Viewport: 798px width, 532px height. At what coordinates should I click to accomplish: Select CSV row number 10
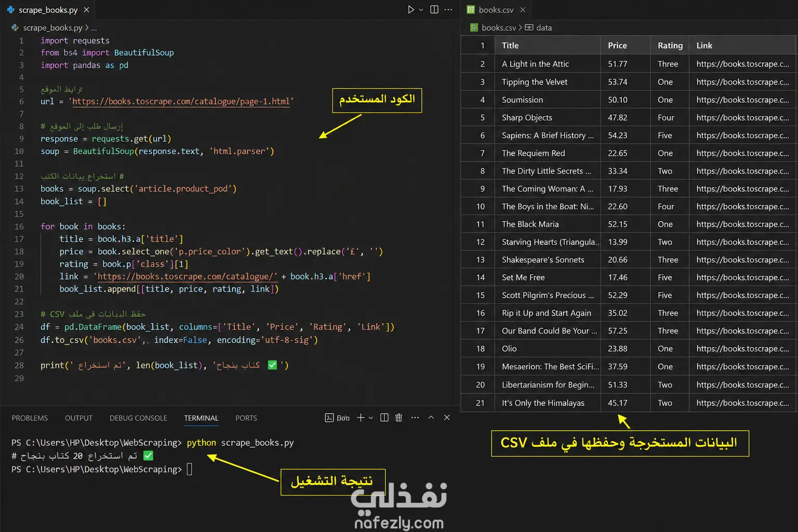[x=480, y=206]
